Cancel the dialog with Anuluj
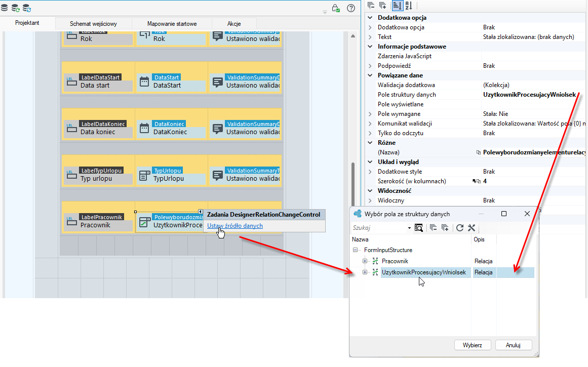This screenshot has height=367, width=588. click(x=513, y=345)
